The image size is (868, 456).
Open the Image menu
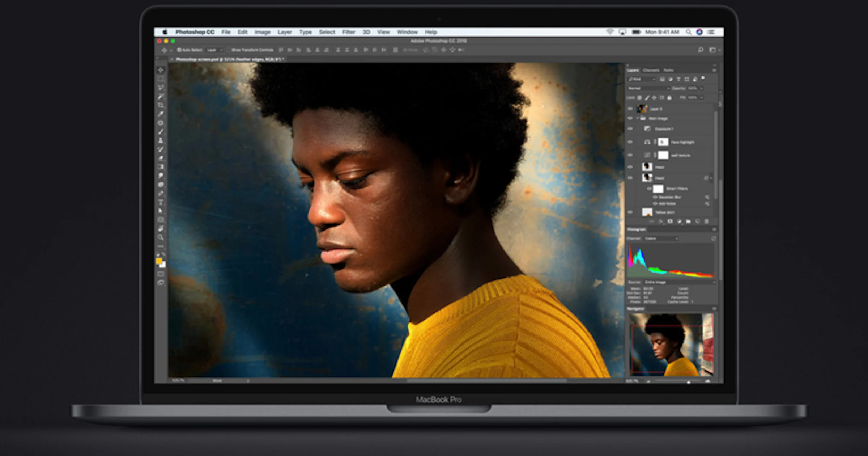click(263, 32)
